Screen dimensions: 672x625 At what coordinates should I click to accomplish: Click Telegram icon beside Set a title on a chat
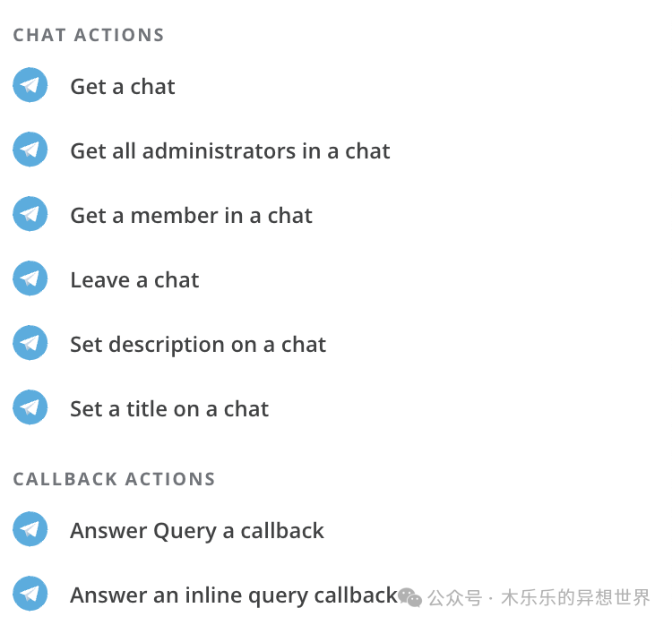pos(30,407)
